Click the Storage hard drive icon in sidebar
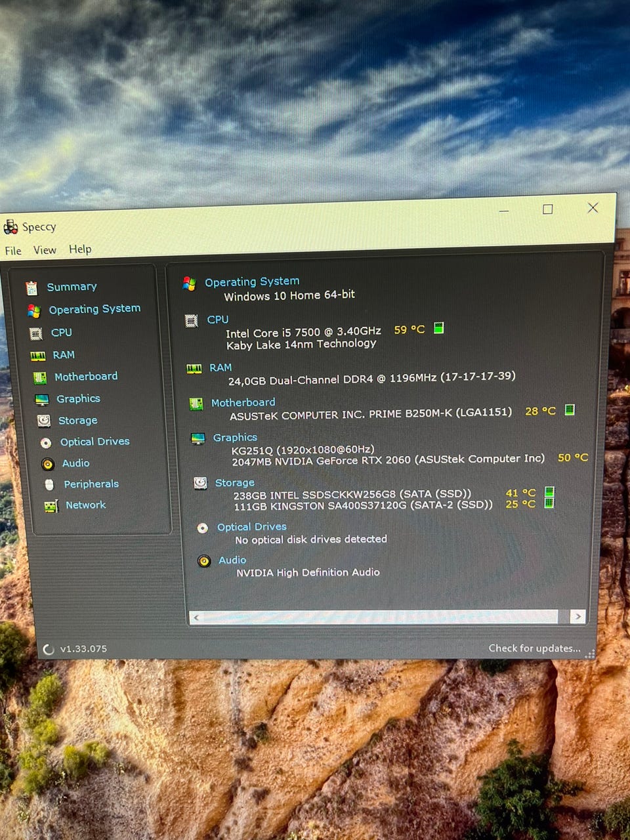Screen dimensions: 630x840 44,421
